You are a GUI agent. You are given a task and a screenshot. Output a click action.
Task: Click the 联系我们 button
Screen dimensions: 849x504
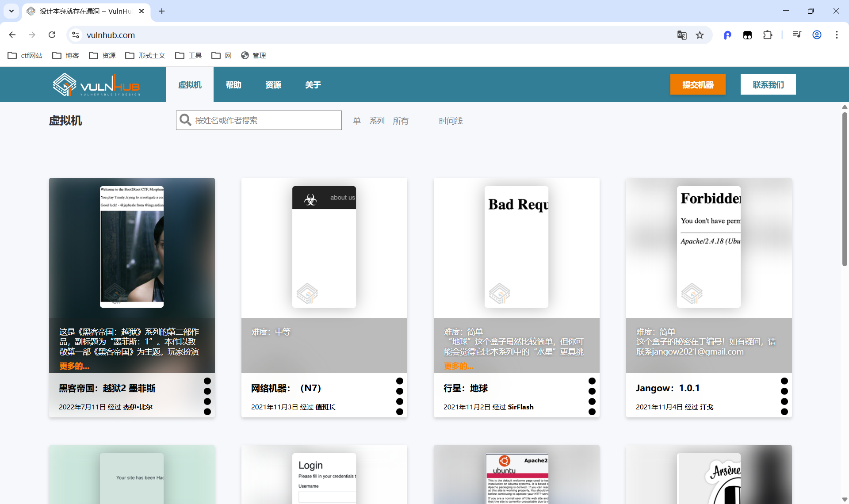click(768, 84)
